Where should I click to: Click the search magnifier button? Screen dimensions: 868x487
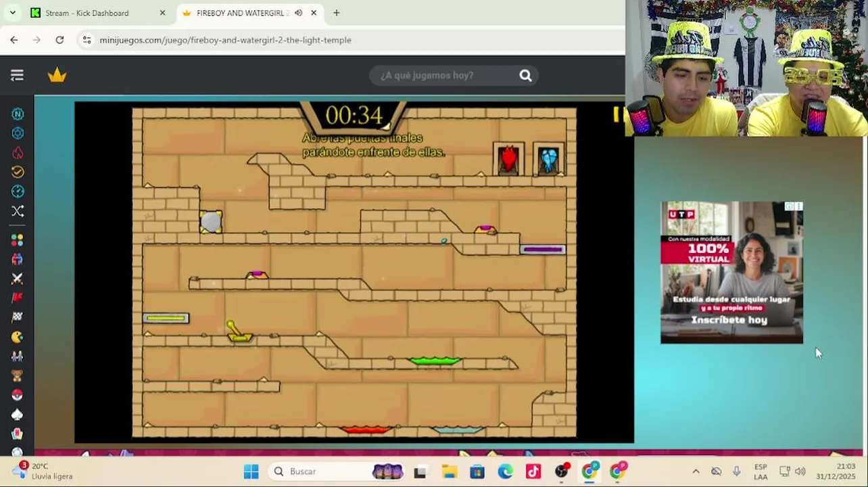(525, 75)
